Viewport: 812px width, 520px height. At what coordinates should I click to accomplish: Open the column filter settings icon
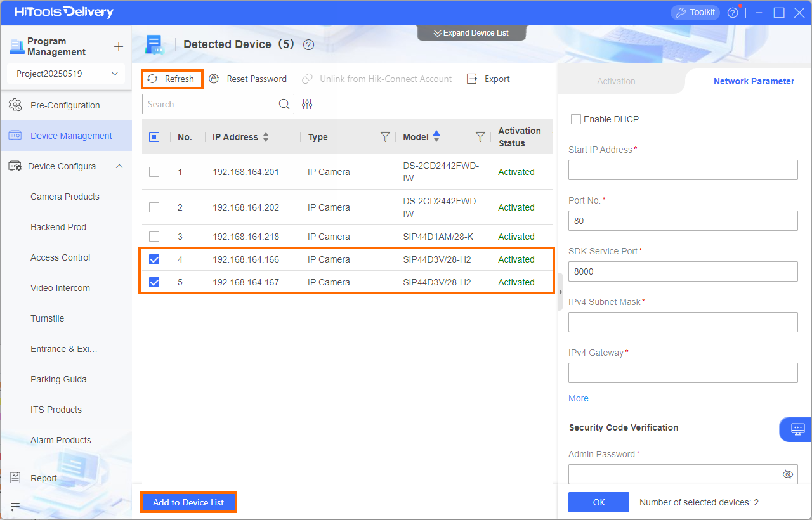click(x=307, y=105)
